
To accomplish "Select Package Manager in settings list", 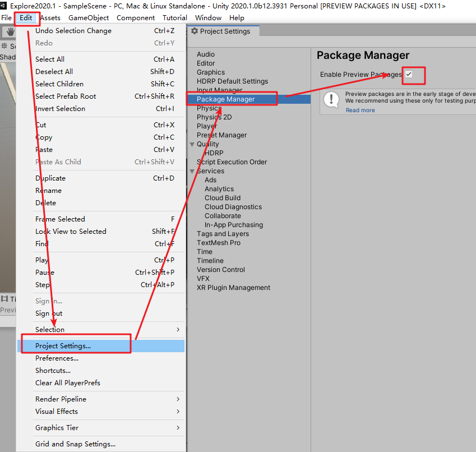I will [x=225, y=99].
